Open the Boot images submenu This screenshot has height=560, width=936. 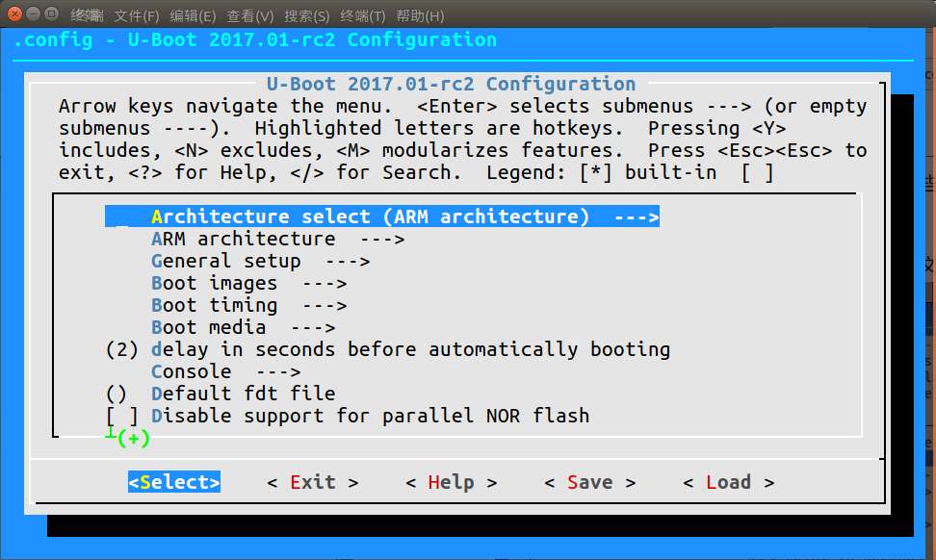(x=248, y=284)
